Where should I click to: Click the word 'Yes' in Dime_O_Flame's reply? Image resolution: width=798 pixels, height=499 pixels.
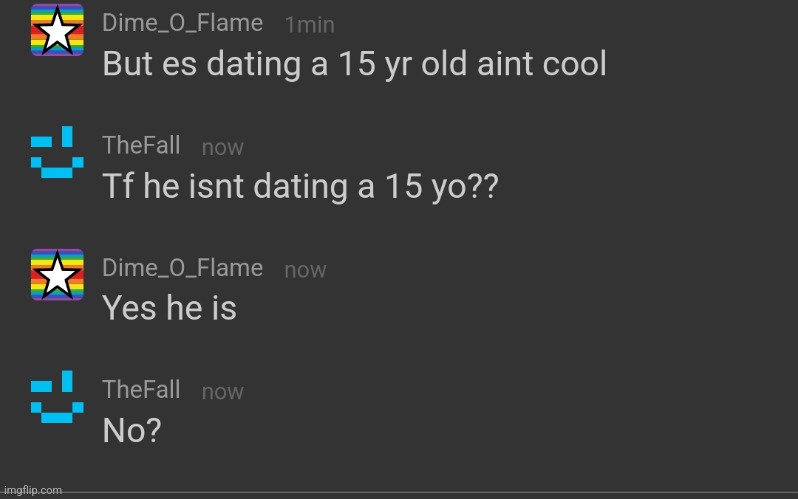pos(129,309)
